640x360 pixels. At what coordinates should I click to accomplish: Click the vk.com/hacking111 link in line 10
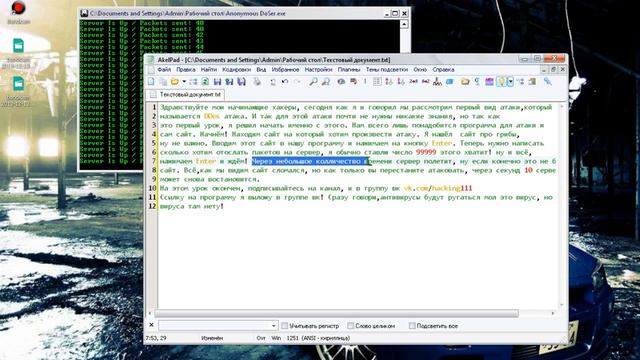(x=438, y=188)
